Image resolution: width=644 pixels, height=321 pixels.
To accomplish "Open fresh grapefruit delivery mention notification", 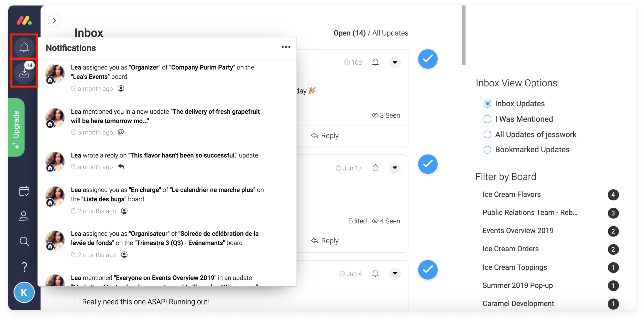I will (167, 122).
